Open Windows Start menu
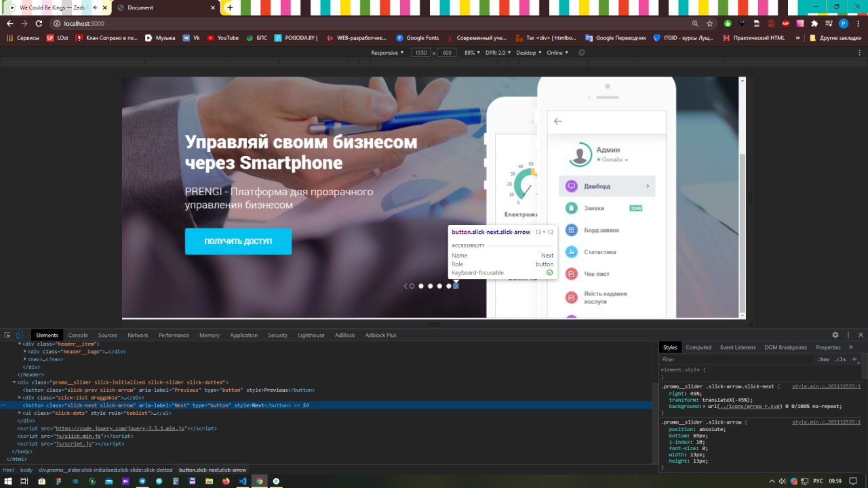 7,481
